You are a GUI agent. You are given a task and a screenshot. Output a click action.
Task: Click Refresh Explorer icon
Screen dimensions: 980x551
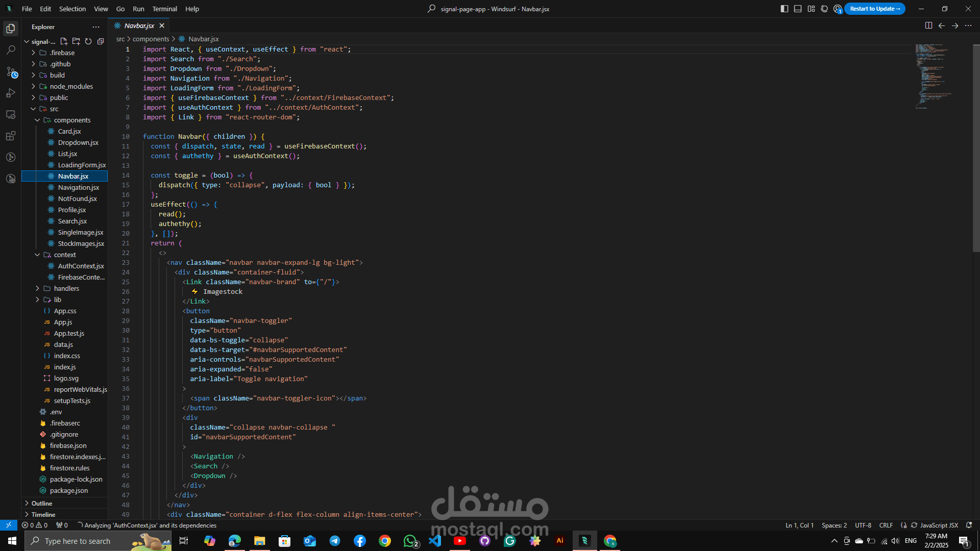(88, 41)
